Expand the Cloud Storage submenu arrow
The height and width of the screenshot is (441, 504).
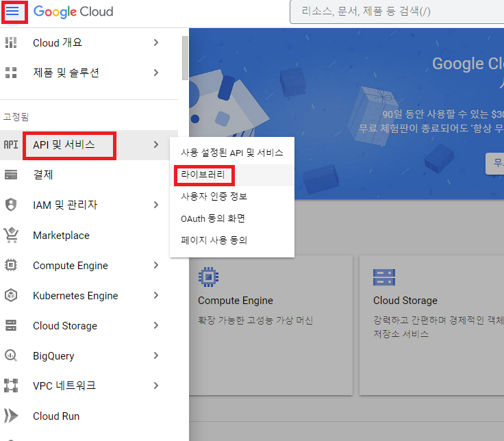click(156, 325)
